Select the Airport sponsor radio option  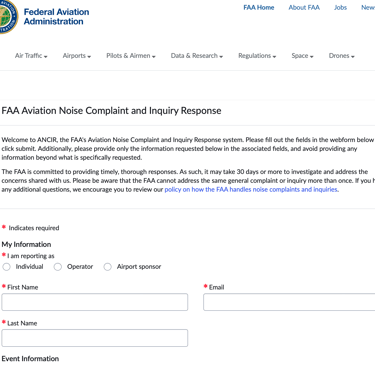(107, 267)
